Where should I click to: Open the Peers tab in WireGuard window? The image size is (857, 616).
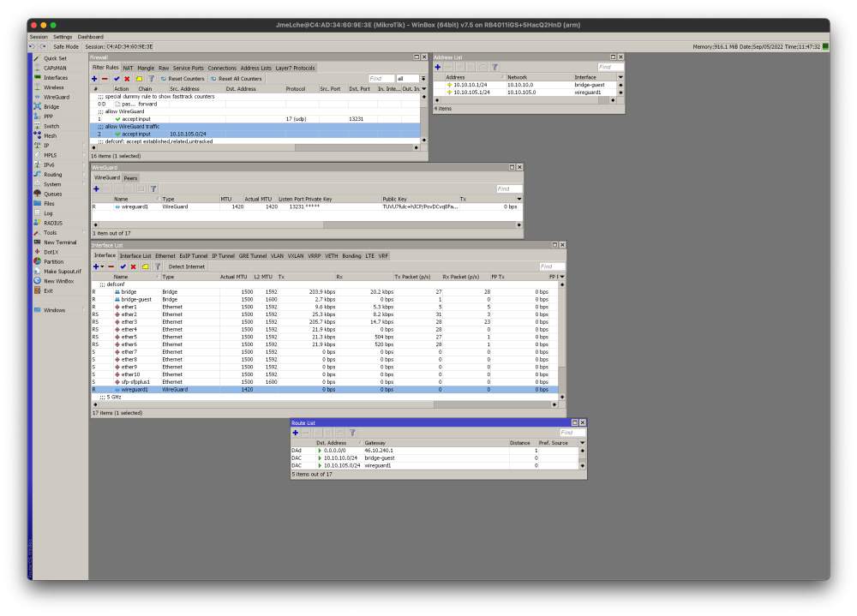pos(130,178)
